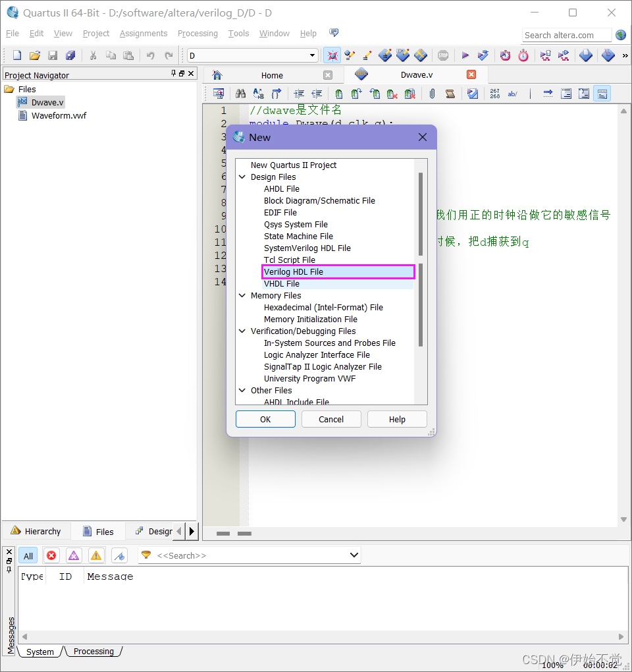Switch to Files tab at navigator bottom
632x672 pixels.
[x=99, y=532]
